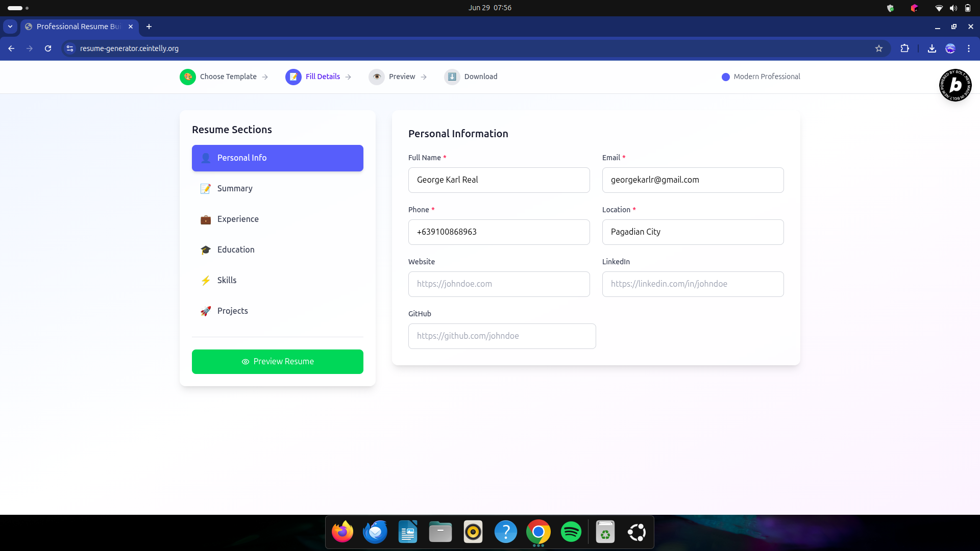Bookmark this page with the star icon
Screen dimensions: 980x551
879,48
